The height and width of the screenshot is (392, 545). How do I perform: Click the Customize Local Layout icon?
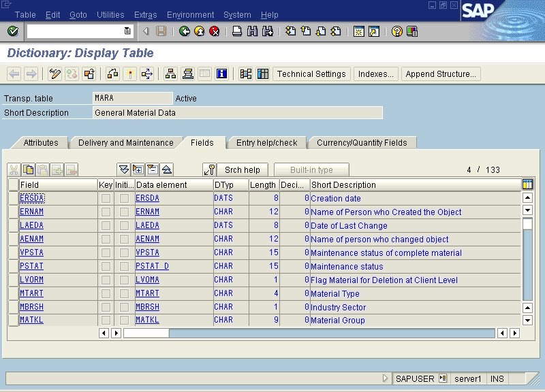pyautogui.click(x=412, y=31)
